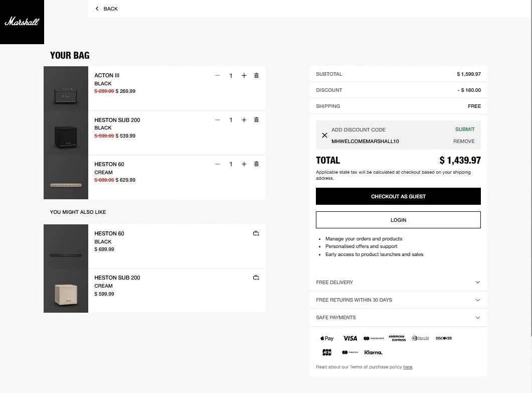Click the subtotal value $ 1,599.97
Viewport: 532px width, 393px height.
pos(468,74)
